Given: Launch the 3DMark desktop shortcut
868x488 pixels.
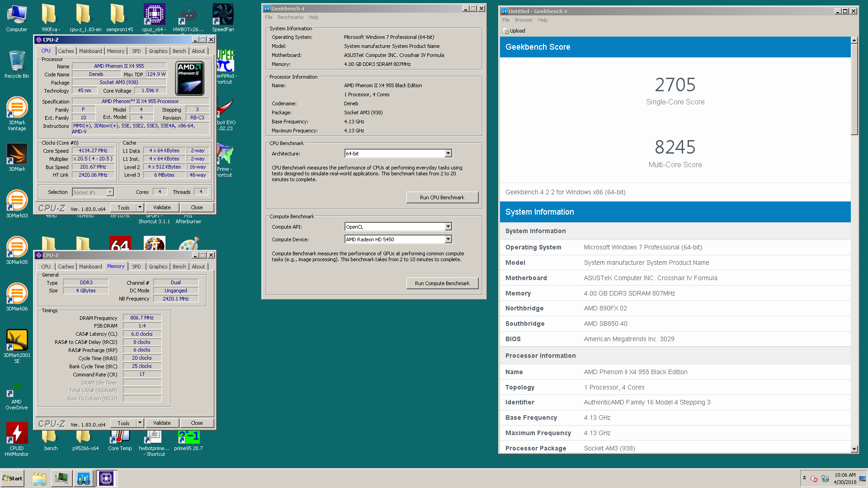Looking at the screenshot, I should pos(17,158).
